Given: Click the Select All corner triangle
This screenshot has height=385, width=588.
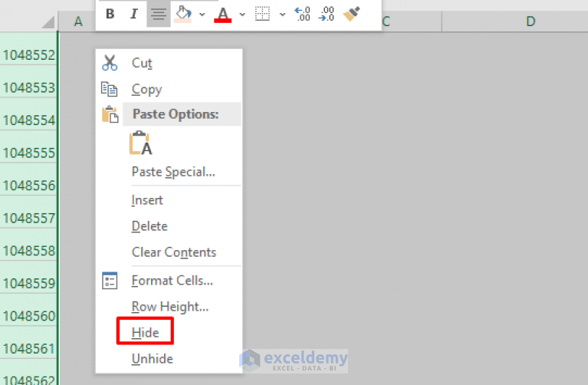Looking at the screenshot, I should [48, 21].
